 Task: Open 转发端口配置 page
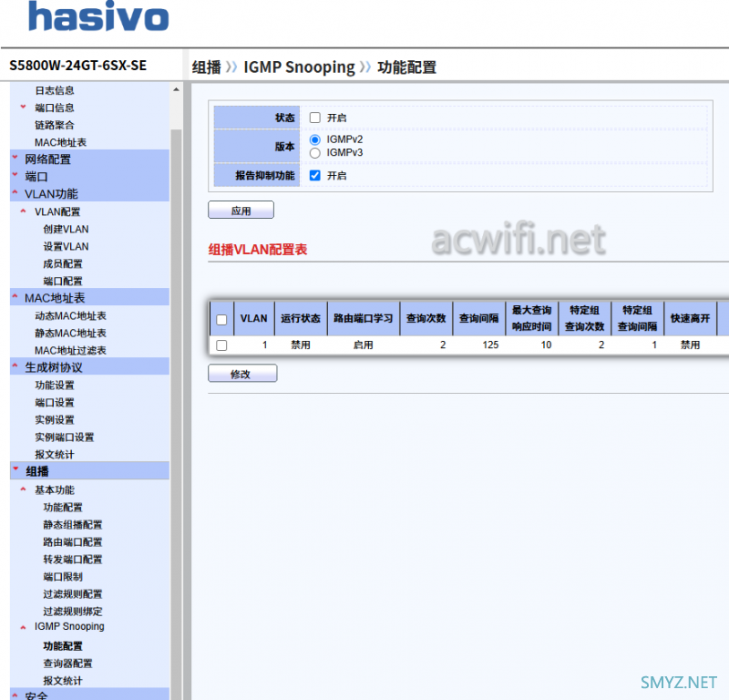tap(73, 559)
